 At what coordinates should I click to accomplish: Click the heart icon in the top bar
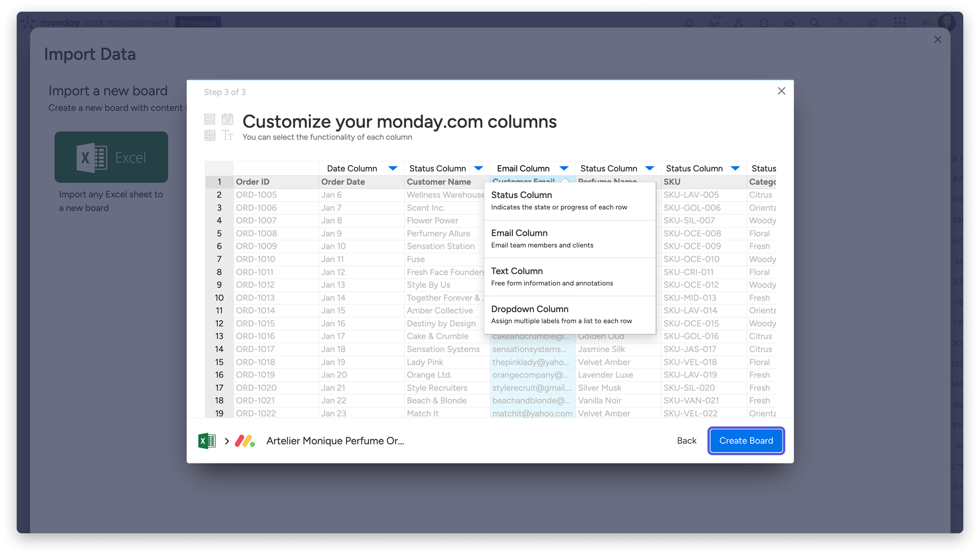[871, 23]
